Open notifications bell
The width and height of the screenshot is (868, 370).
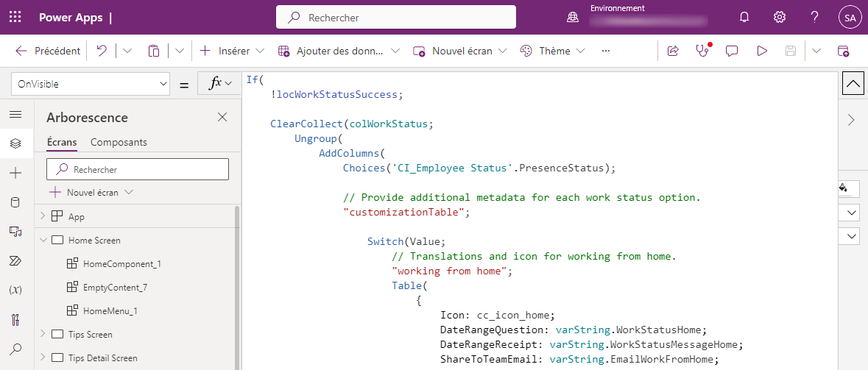pyautogui.click(x=744, y=17)
